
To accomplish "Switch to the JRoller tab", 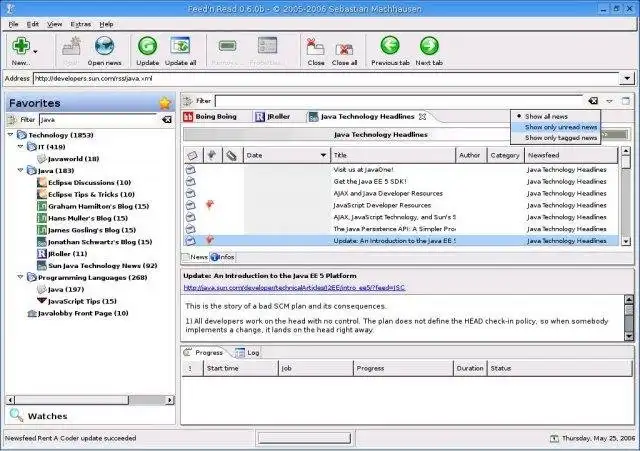I will pos(273,117).
